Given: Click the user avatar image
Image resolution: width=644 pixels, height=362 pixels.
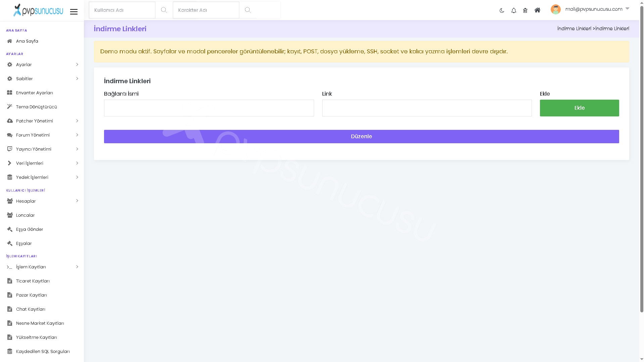Looking at the screenshot, I should click(555, 9).
